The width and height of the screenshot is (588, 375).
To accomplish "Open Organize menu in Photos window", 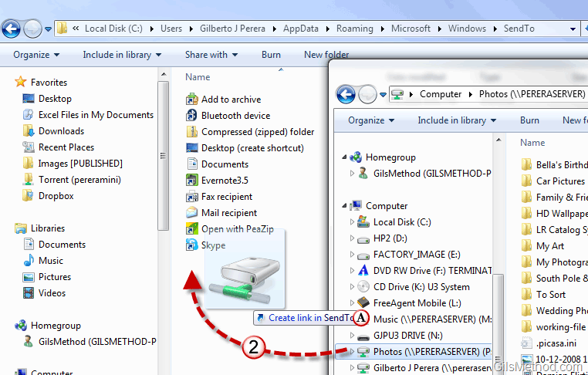I will (371, 120).
